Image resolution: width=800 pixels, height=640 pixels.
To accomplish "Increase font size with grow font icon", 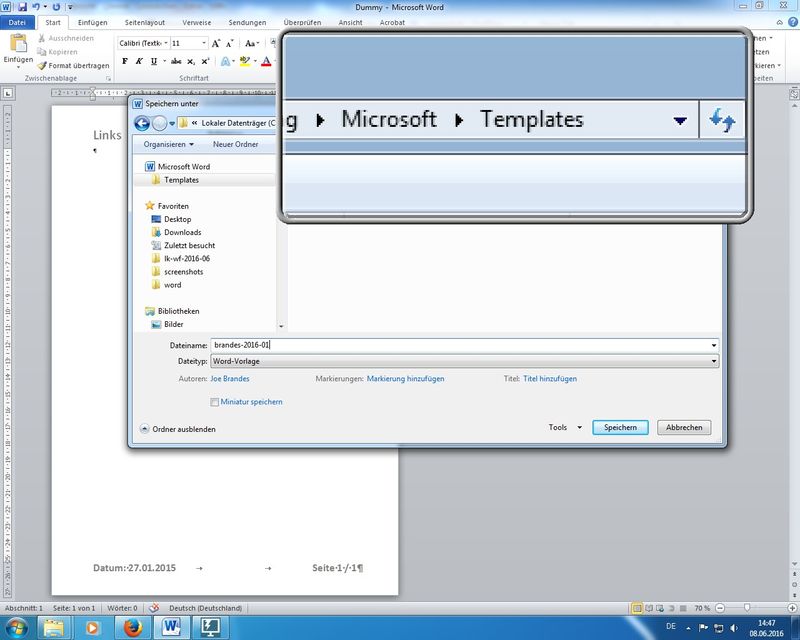I will coord(216,43).
